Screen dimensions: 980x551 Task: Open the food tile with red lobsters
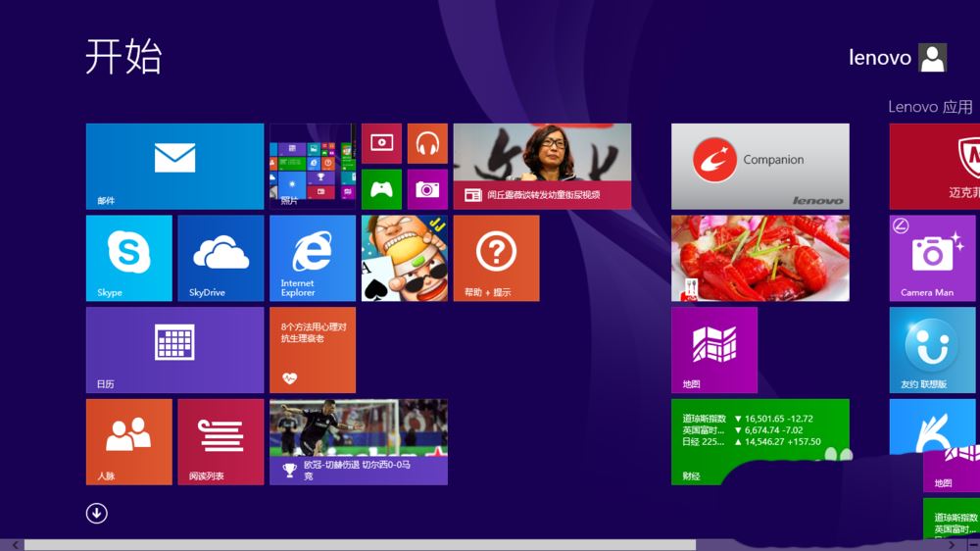(x=760, y=258)
